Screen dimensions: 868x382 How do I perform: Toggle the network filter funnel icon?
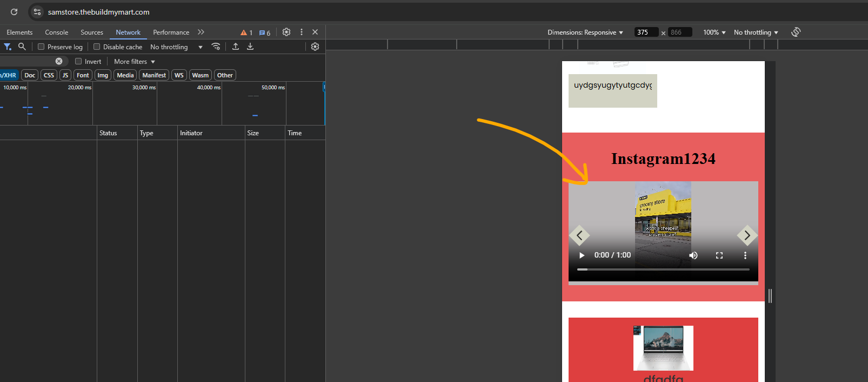[8, 47]
